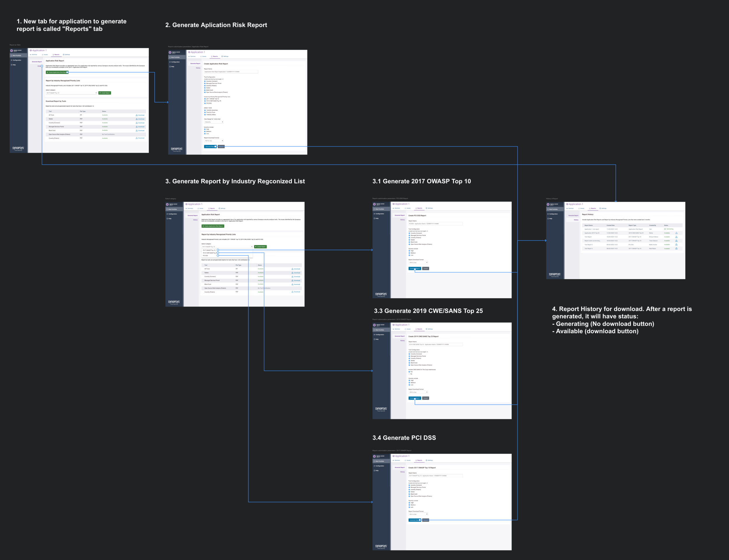Download the 'Report name can be long' history entry
This screenshot has width=729, height=560.
click(676, 241)
